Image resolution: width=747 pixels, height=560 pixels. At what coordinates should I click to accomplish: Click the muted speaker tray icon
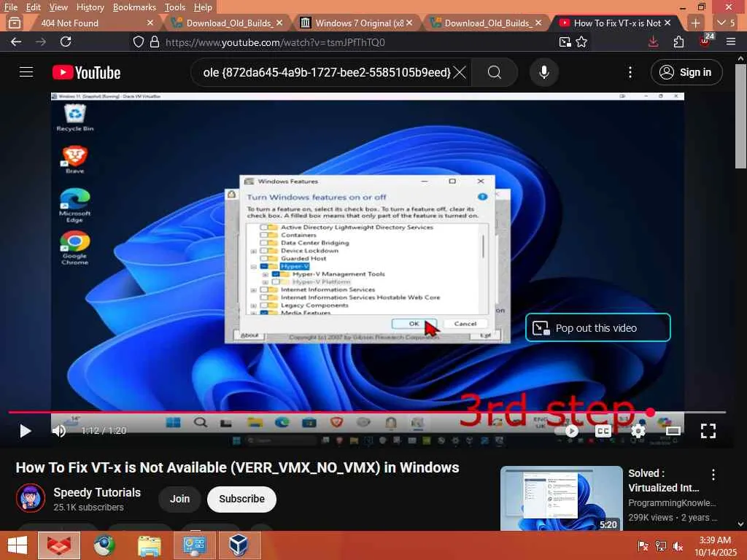678,546
